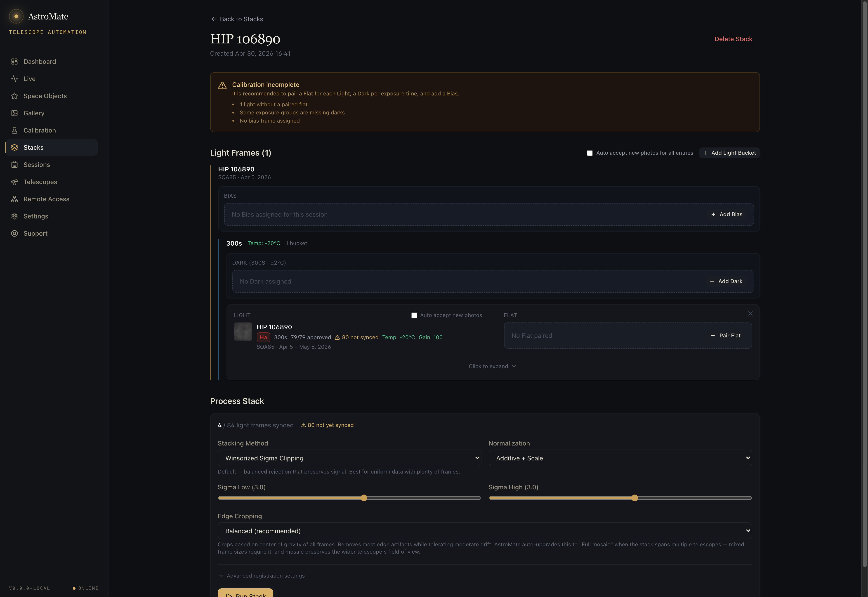Image resolution: width=868 pixels, height=597 pixels.
Task: Click the warning icon next to 80 not synced
Action: click(x=337, y=337)
